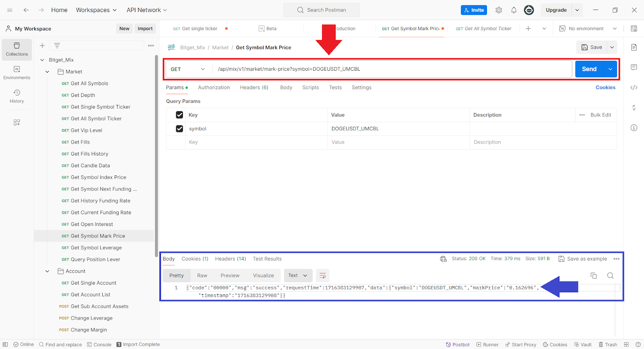
Task: Click the request URL input field
Action: 393,69
